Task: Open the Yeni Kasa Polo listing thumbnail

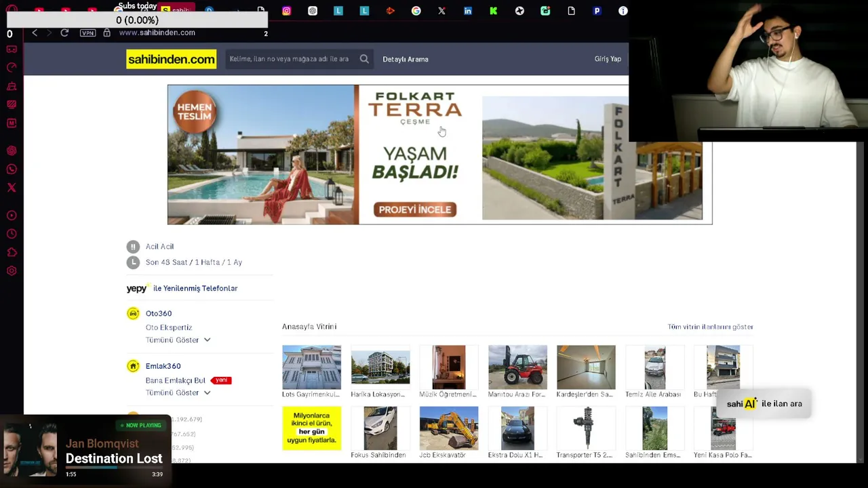Action: [723, 428]
